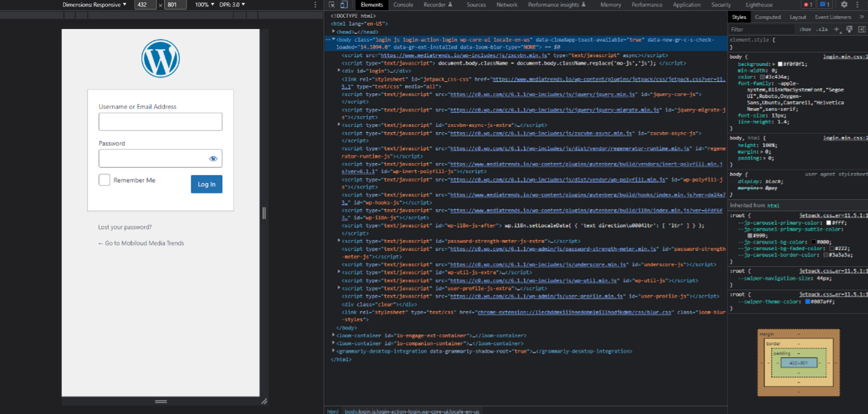Click the red error count badge
The image size is (868, 414).
(808, 5)
